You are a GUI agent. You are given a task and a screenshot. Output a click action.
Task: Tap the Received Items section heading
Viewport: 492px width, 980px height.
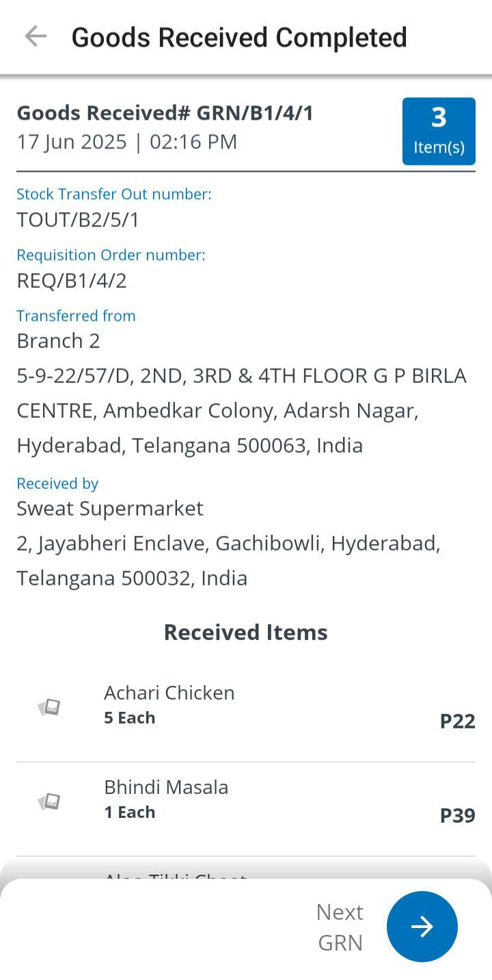[x=245, y=632]
